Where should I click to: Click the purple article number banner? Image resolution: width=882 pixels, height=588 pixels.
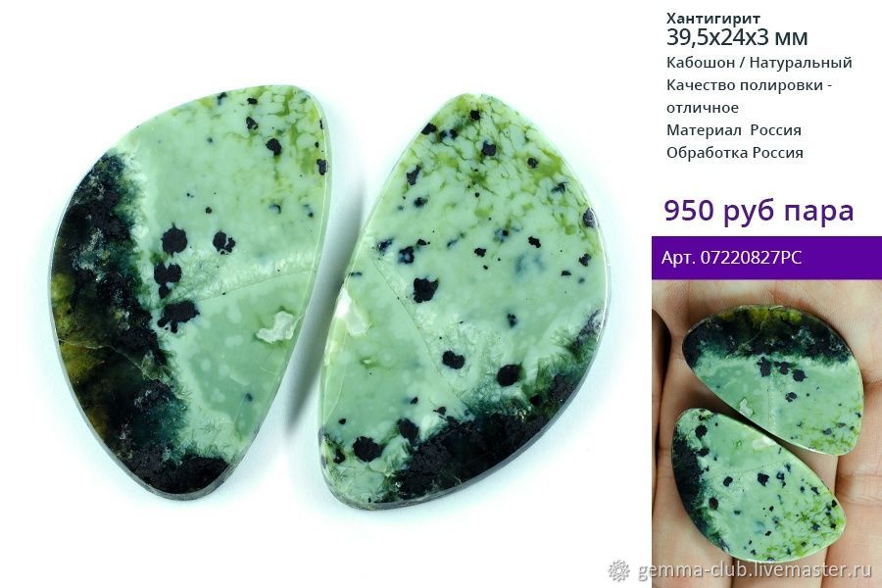pos(766,258)
